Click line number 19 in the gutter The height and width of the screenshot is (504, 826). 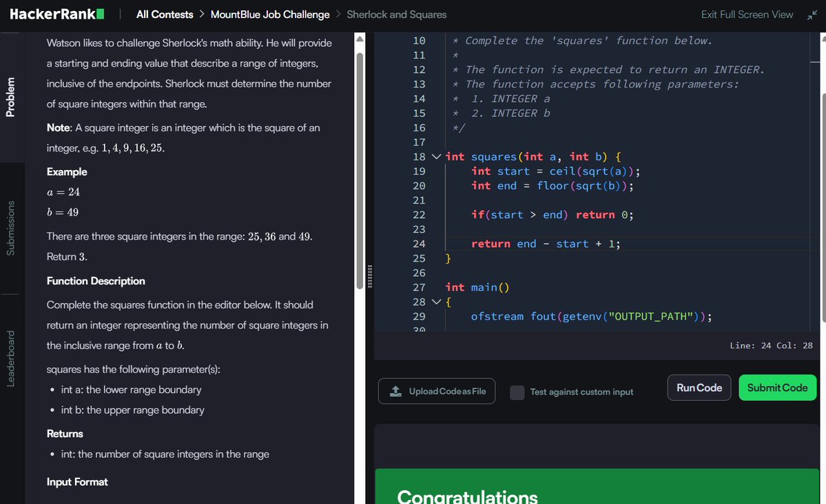[x=419, y=171]
